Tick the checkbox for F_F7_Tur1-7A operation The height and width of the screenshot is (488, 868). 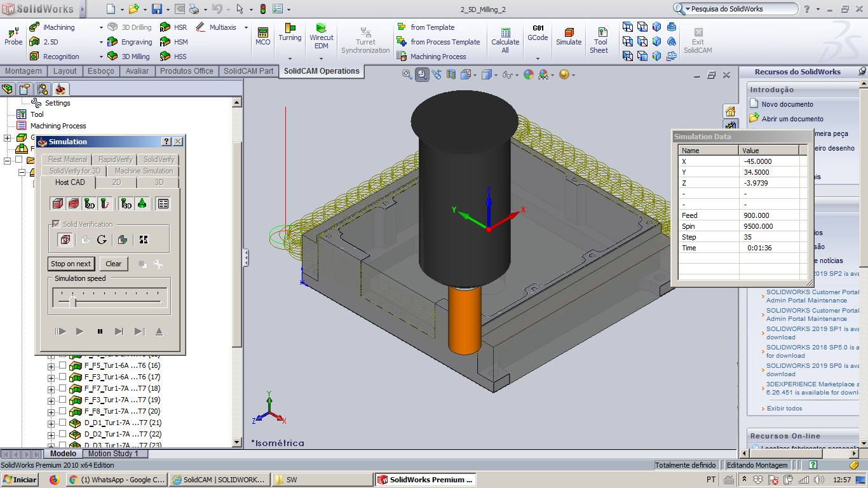62,388
